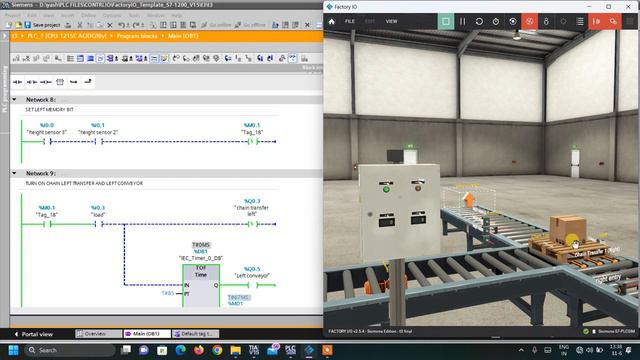Open Portal view

tap(33, 334)
